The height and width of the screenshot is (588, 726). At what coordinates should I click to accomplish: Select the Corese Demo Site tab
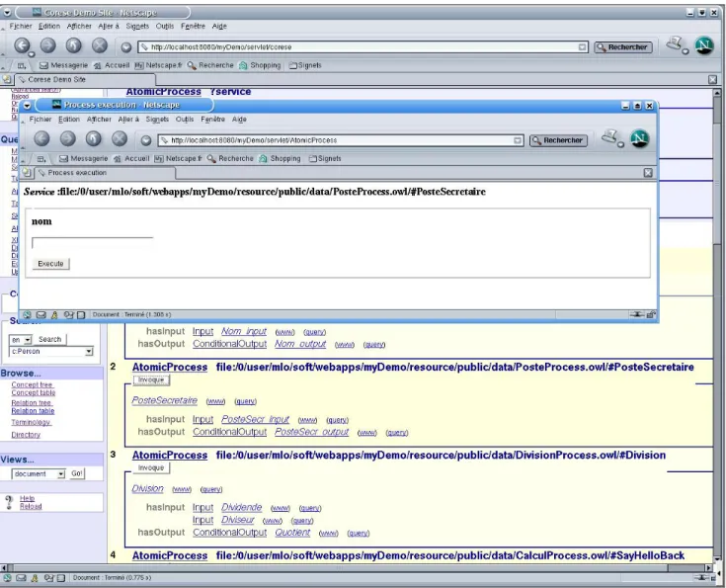pos(84,79)
